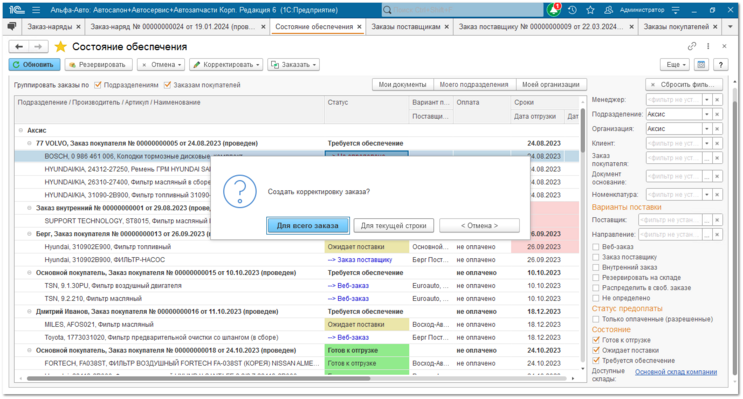
Task: Toggle grouping by Заказам покупателей
Action: (167, 85)
